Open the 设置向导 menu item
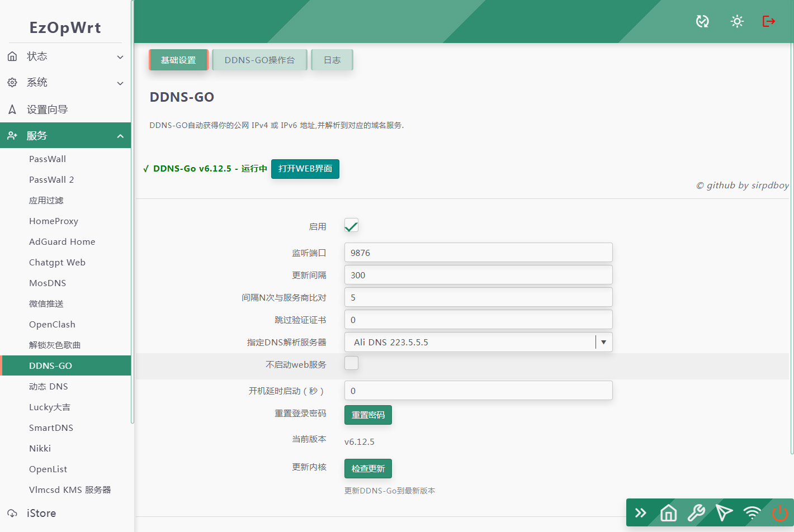Image resolution: width=794 pixels, height=532 pixels. tap(47, 110)
